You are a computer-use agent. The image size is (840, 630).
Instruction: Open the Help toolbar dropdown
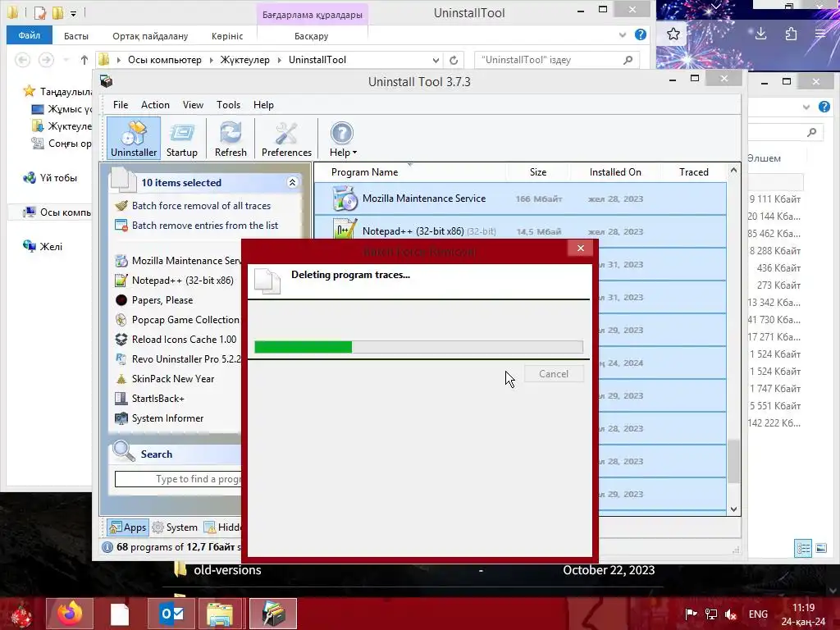[x=342, y=138]
